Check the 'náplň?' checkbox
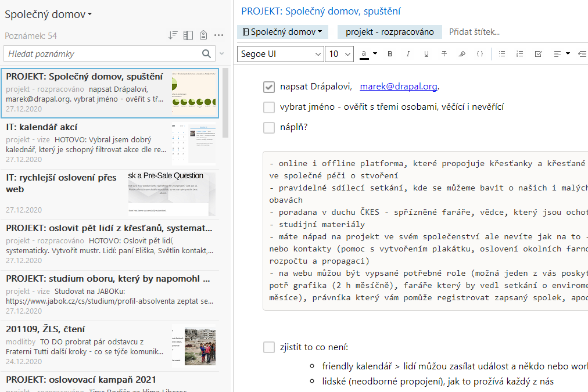This screenshot has height=392, width=588. click(x=269, y=127)
